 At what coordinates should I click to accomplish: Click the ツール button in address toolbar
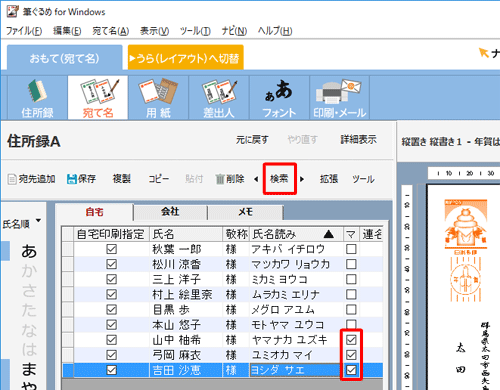click(x=363, y=179)
